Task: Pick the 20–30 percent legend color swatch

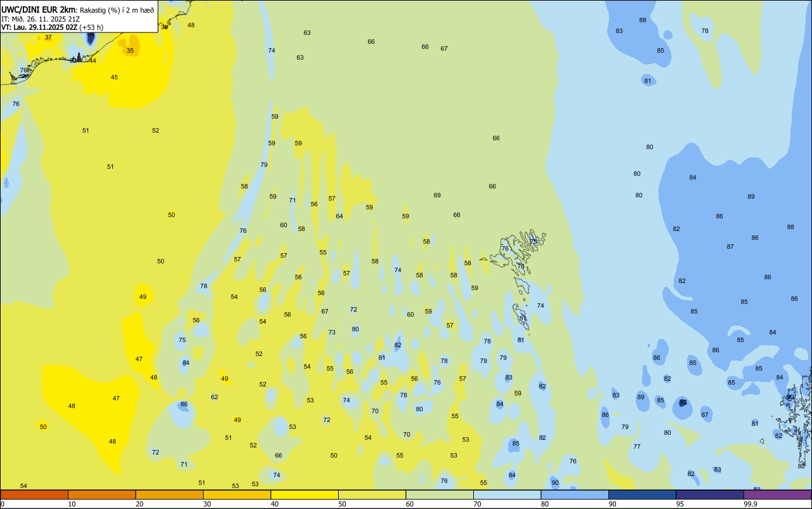Action: pos(169,494)
